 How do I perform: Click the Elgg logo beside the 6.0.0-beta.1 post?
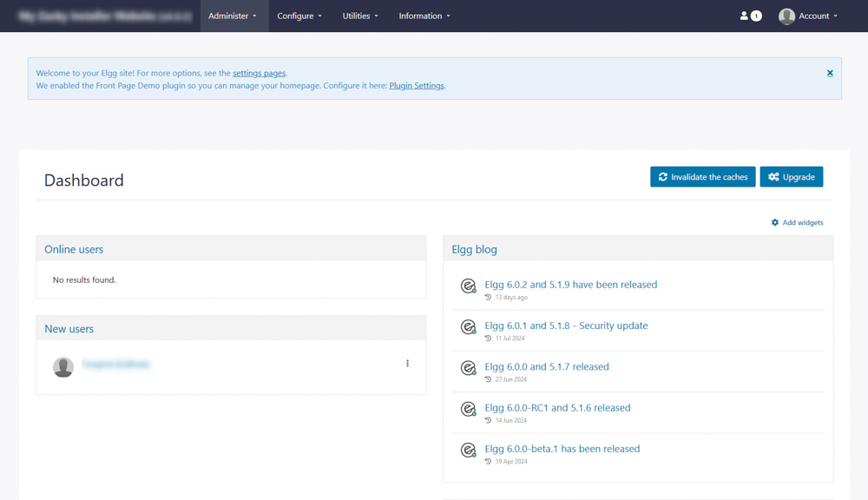click(x=469, y=450)
